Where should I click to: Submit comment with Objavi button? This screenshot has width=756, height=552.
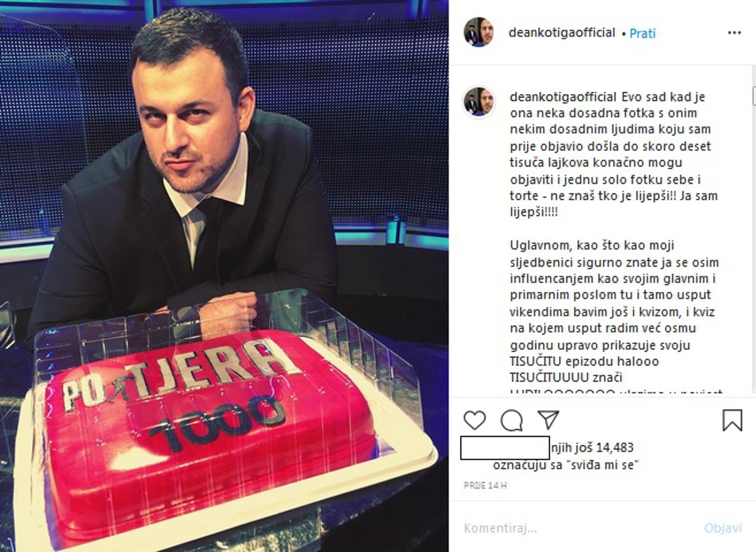[x=723, y=528]
